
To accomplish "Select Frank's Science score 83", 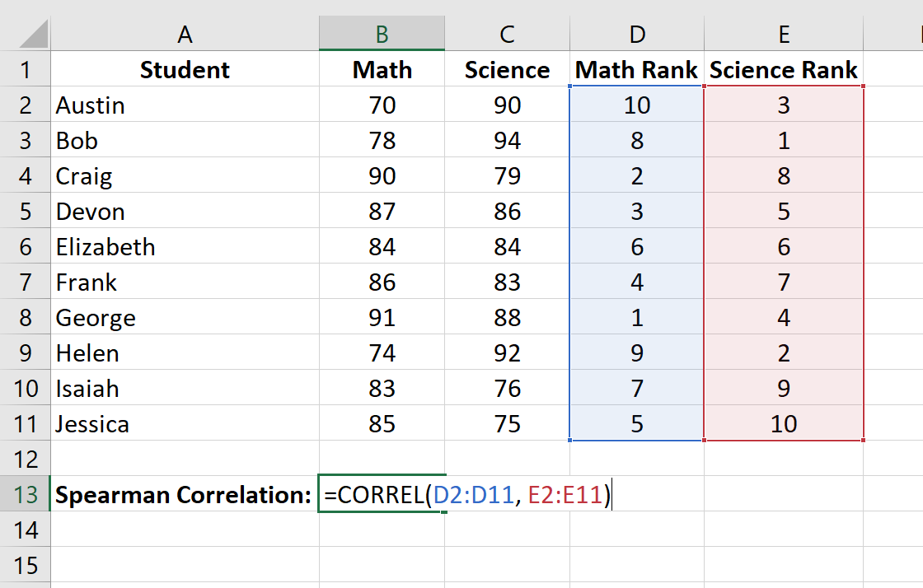I will [x=508, y=282].
